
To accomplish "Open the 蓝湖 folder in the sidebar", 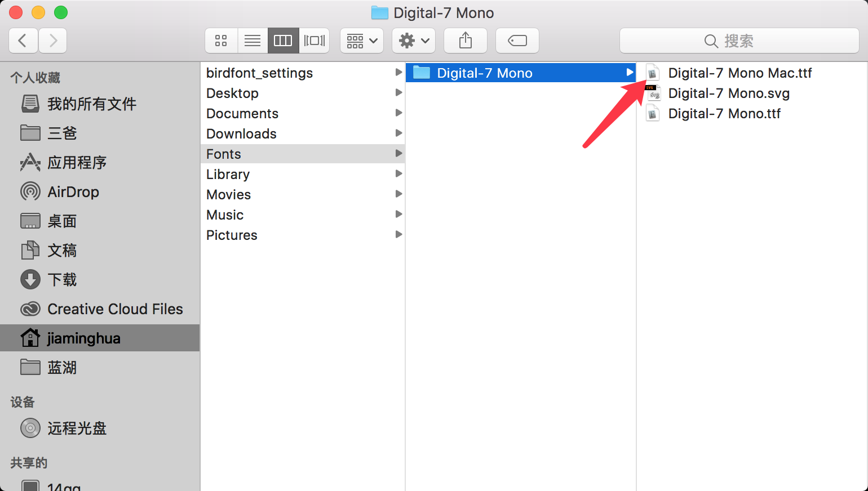I will tap(100, 367).
